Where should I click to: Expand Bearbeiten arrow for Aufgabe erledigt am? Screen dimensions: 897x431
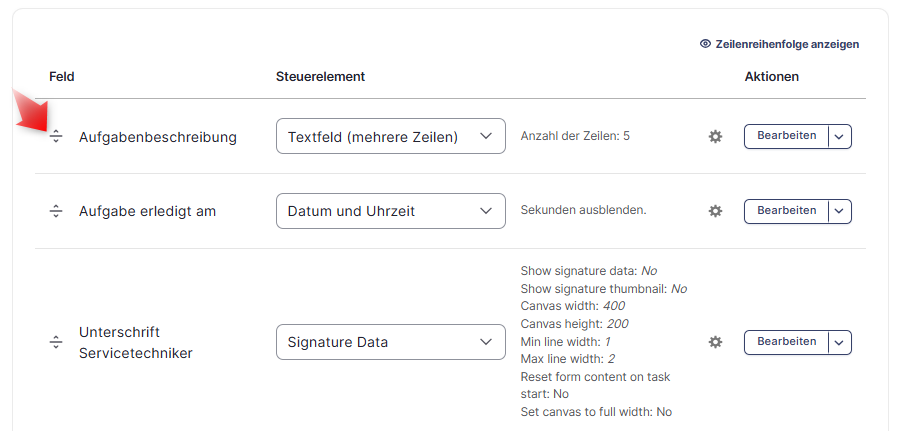[x=839, y=211]
